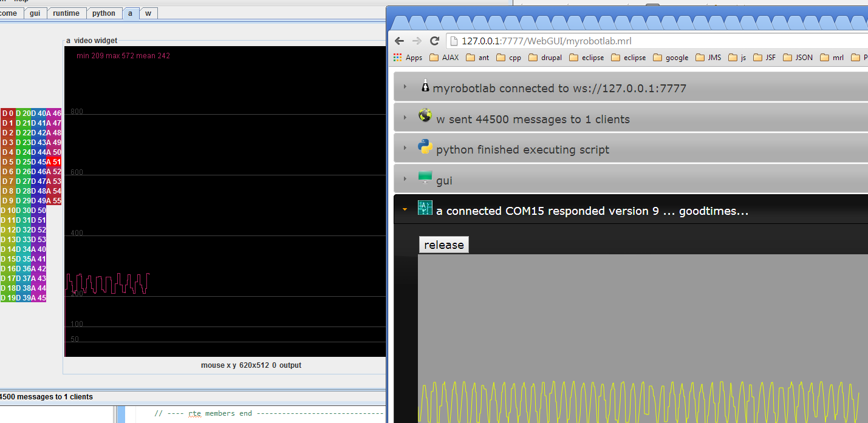This screenshot has width=868, height=423.
Task: Toggle pin D 33 trace
Action: (23, 239)
